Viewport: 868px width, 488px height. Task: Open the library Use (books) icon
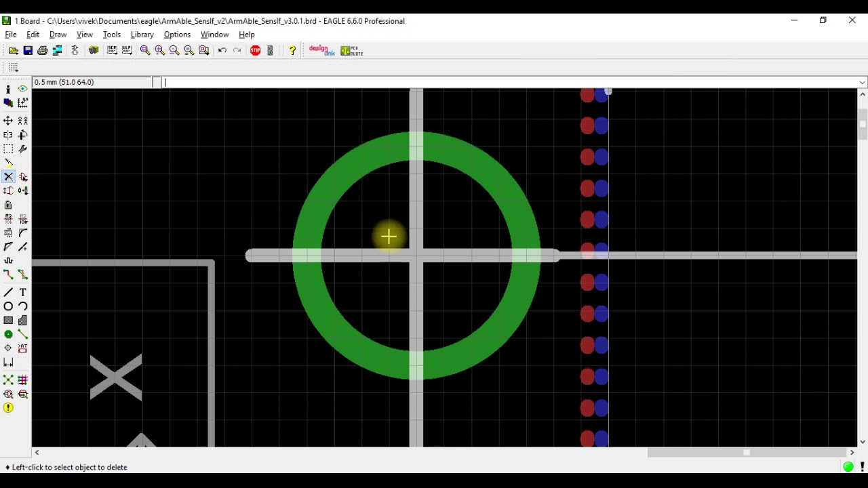[94, 51]
